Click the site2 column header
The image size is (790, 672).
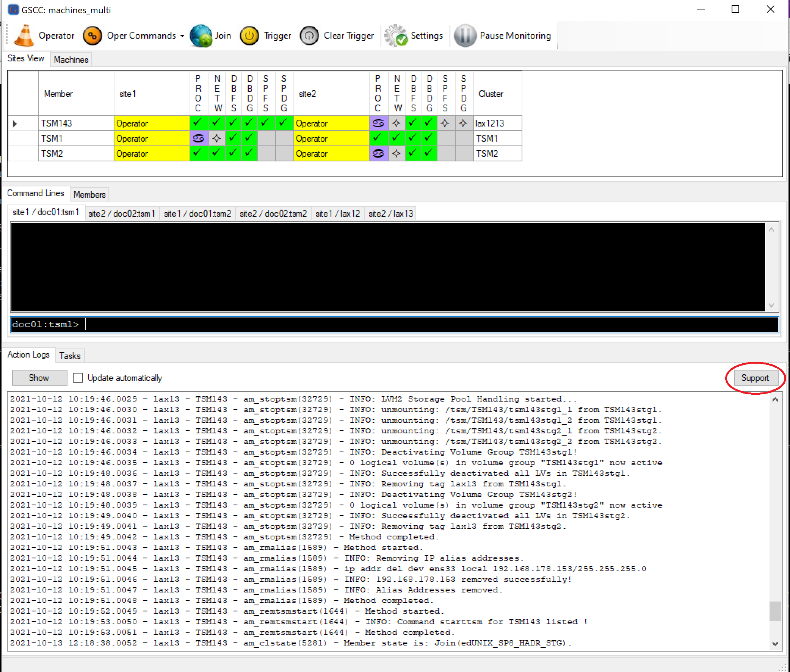(331, 94)
